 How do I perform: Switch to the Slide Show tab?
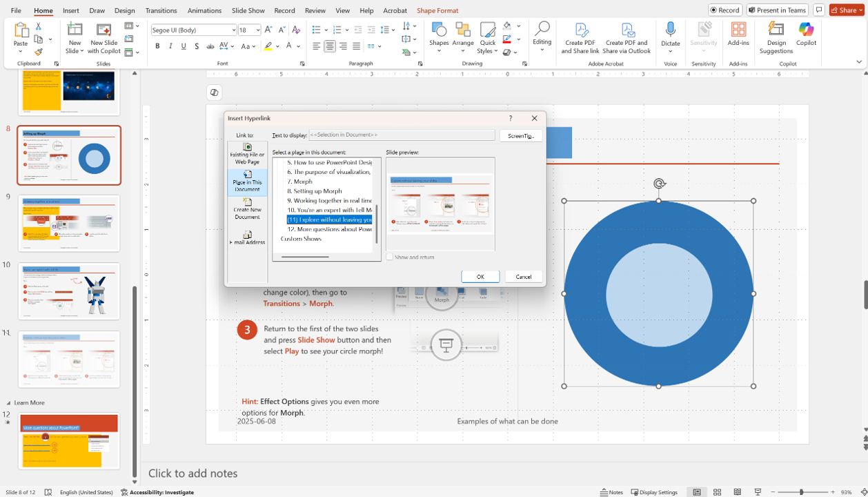[248, 10]
